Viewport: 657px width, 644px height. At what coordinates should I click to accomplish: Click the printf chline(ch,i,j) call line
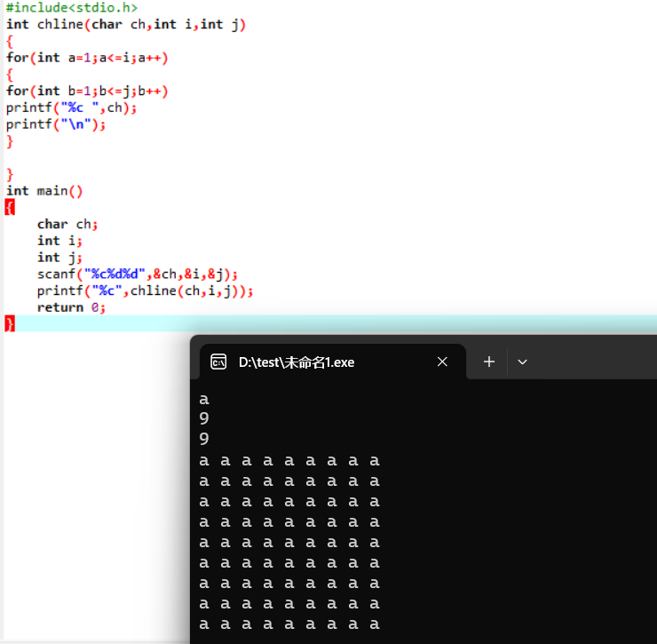(x=145, y=290)
